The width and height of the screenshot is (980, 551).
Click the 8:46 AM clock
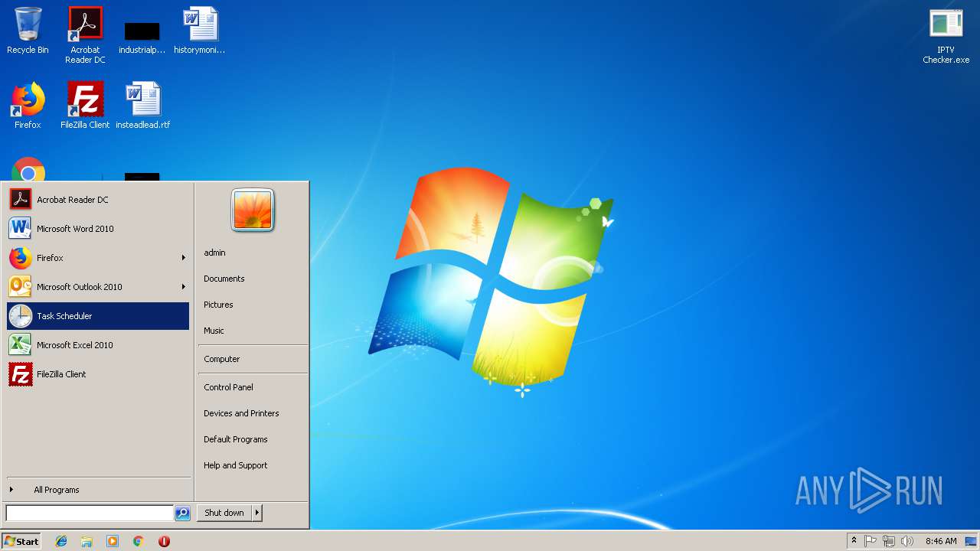click(941, 541)
